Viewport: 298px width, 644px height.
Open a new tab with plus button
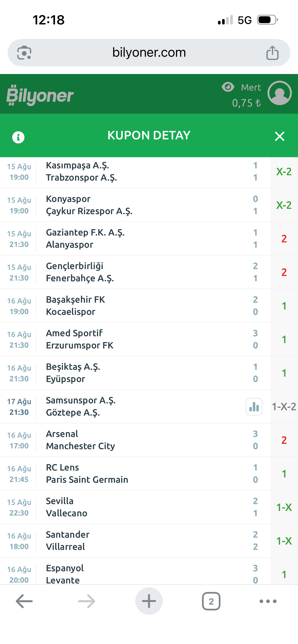149,601
